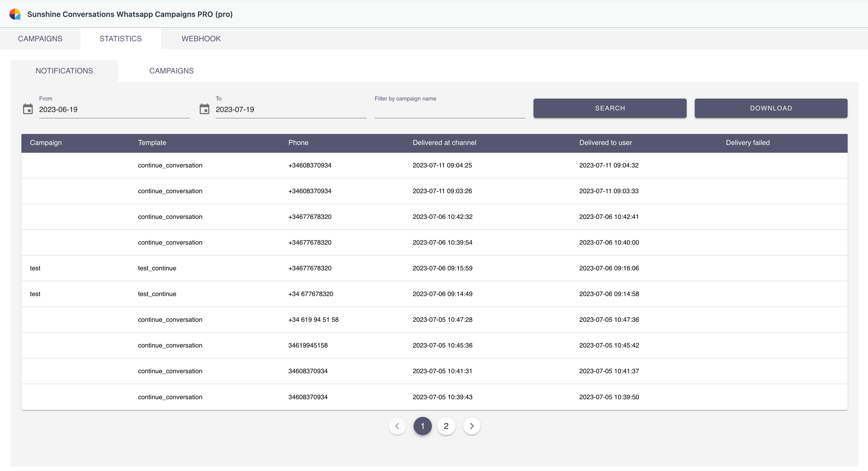This screenshot has width=868, height=471.
Task: Click the To date calendar icon
Action: [x=204, y=109]
